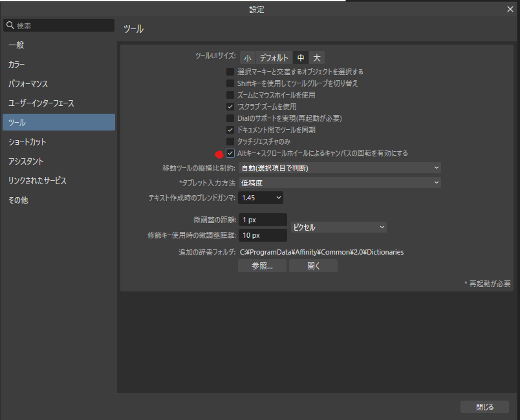The height and width of the screenshot is (420, 520).
Task: Close the 設定 dialog with X
Action: tap(510, 9)
